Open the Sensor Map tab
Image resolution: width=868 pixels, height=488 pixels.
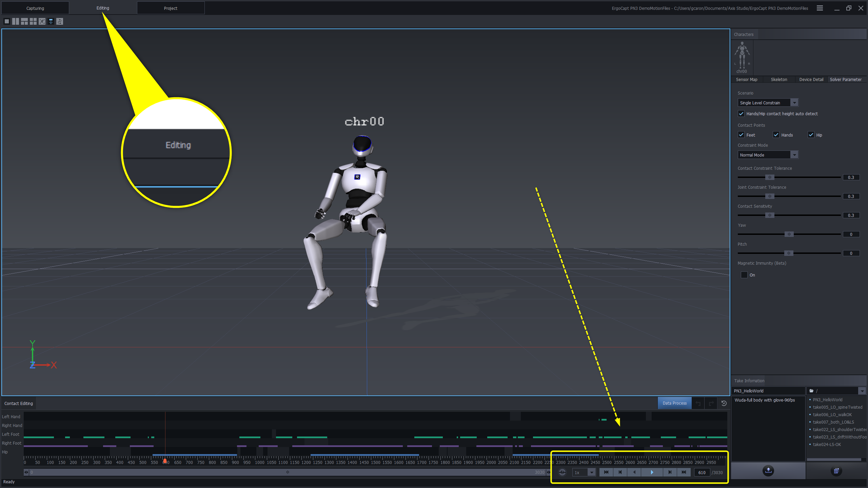[747, 80]
